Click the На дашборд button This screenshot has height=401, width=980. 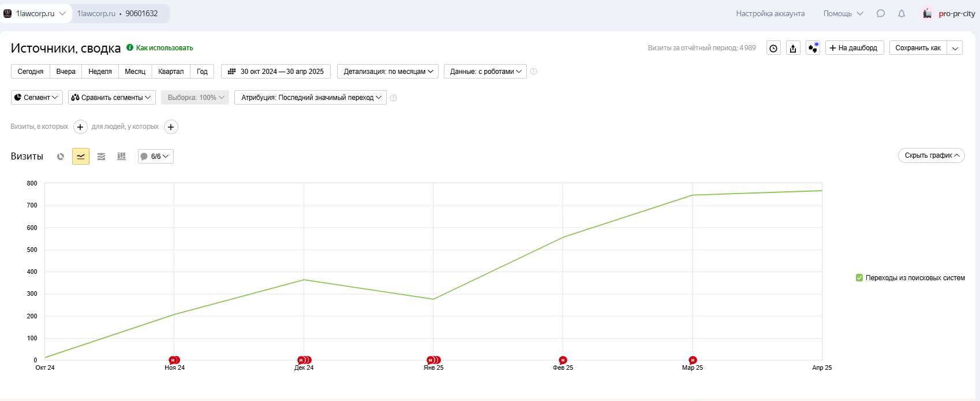coord(854,48)
